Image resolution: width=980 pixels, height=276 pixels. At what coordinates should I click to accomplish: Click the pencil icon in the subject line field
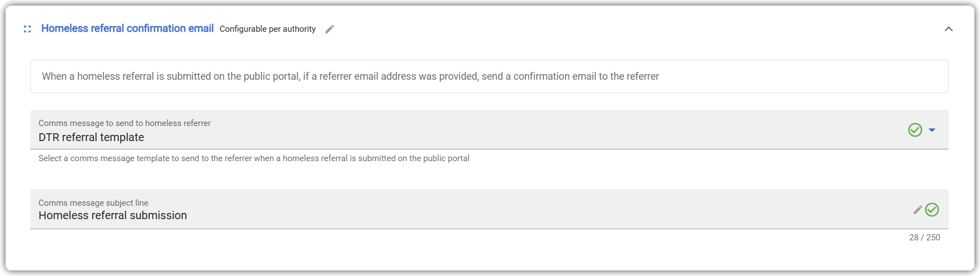click(x=917, y=210)
